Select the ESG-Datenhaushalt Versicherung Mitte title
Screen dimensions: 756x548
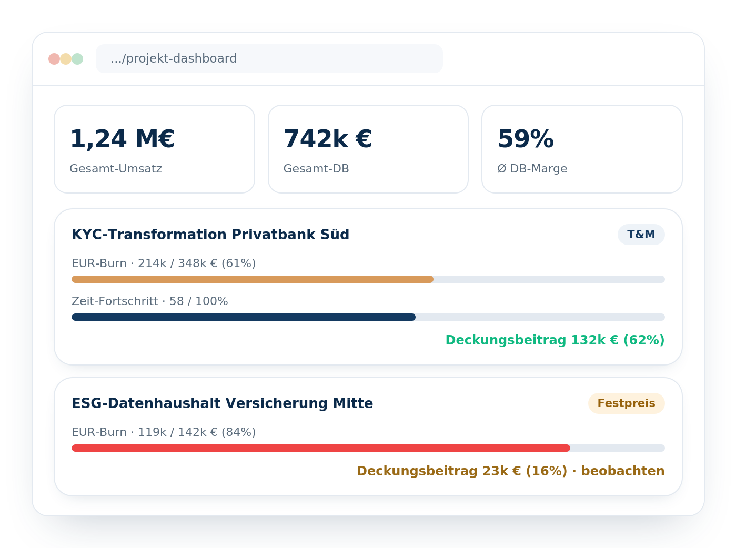pyautogui.click(x=223, y=403)
